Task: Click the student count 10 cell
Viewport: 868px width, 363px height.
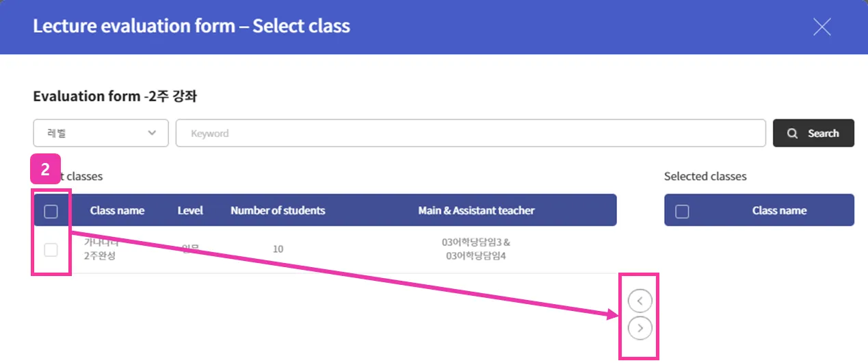Action: (278, 249)
